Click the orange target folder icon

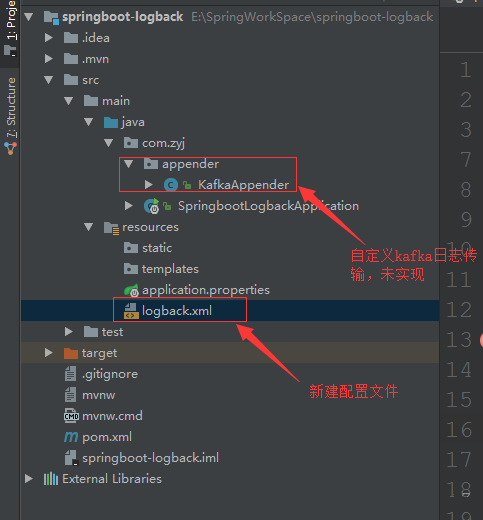(71, 353)
